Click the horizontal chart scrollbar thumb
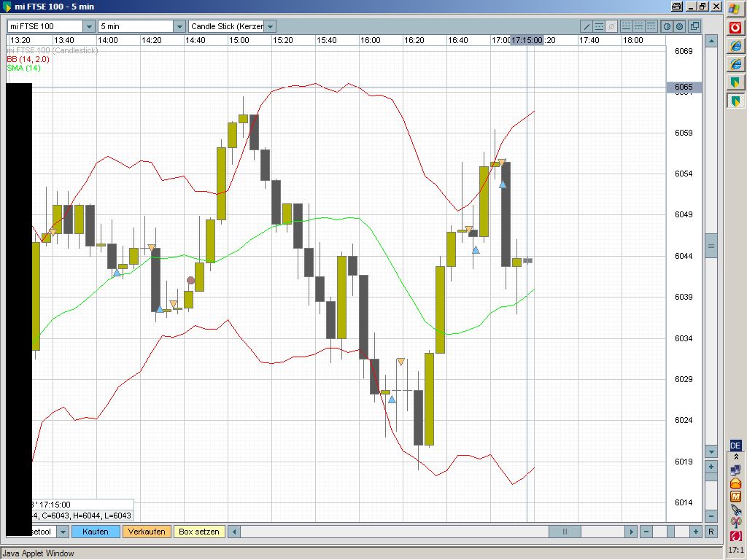747x560 pixels. [564, 532]
